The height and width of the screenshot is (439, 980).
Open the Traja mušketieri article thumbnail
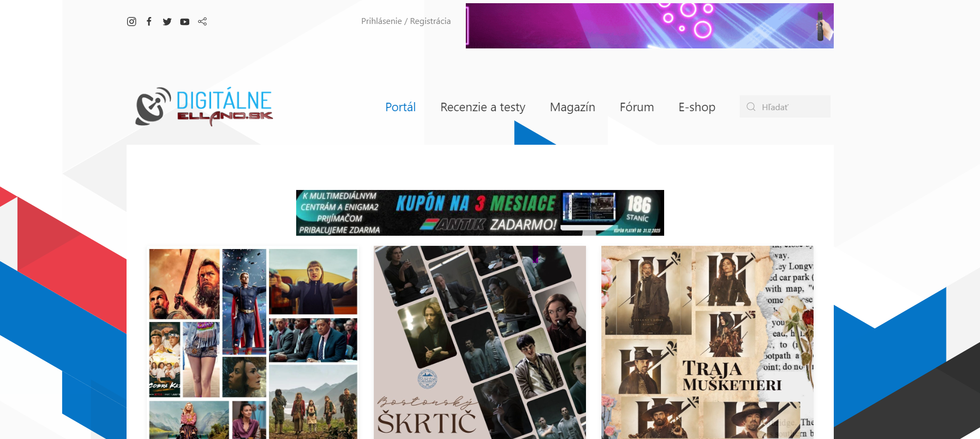click(707, 343)
